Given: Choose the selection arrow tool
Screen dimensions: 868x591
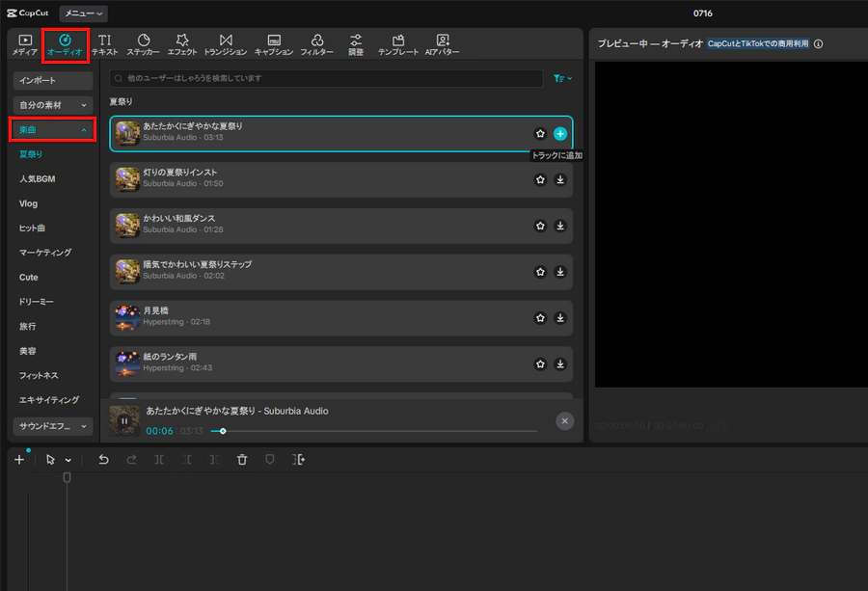Looking at the screenshot, I should coord(50,459).
